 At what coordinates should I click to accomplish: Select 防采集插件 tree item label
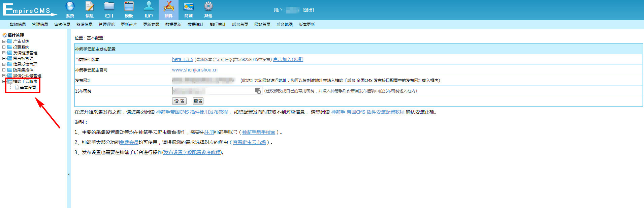click(23, 70)
